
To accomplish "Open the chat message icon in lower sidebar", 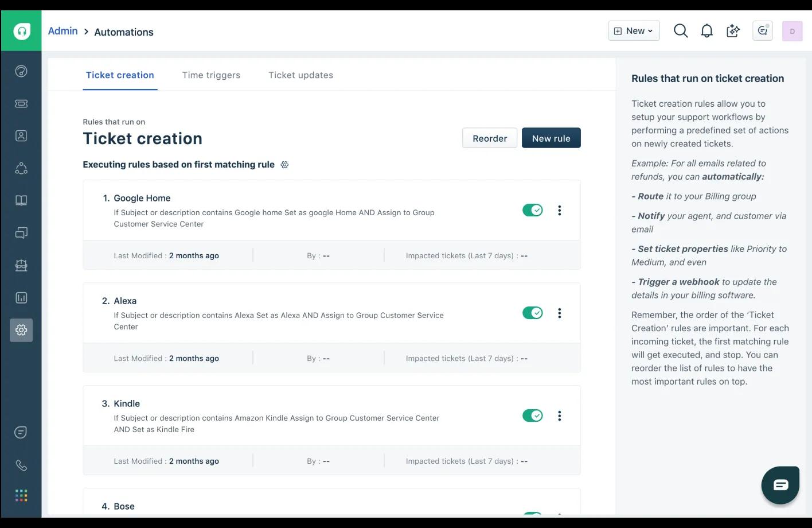I will pos(21,432).
